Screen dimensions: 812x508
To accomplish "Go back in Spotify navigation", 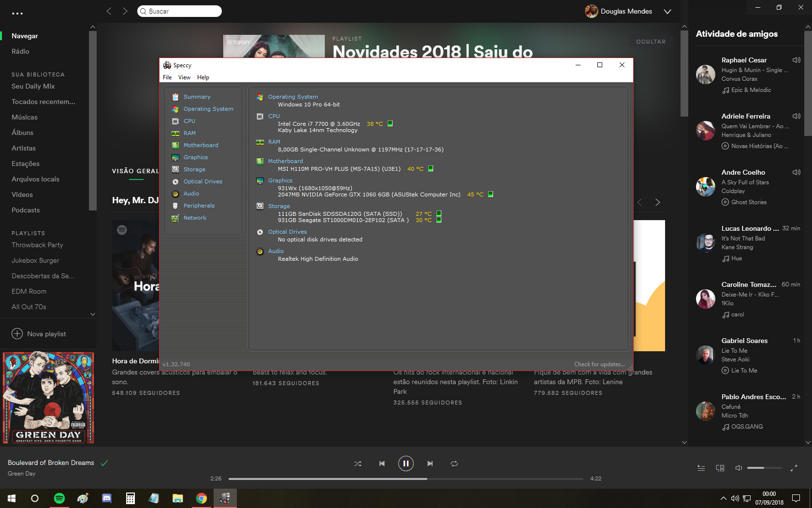I will tap(109, 11).
